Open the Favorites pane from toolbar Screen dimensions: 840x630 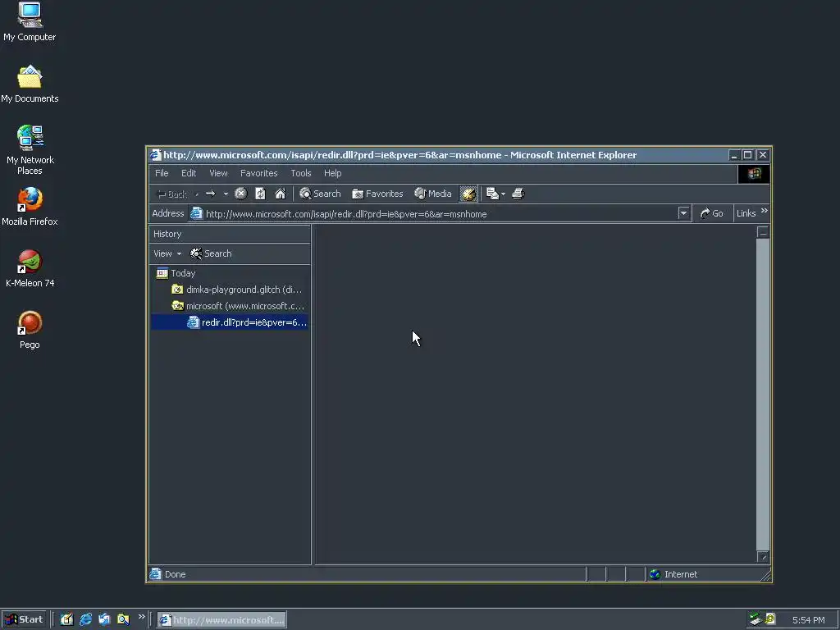coord(377,194)
